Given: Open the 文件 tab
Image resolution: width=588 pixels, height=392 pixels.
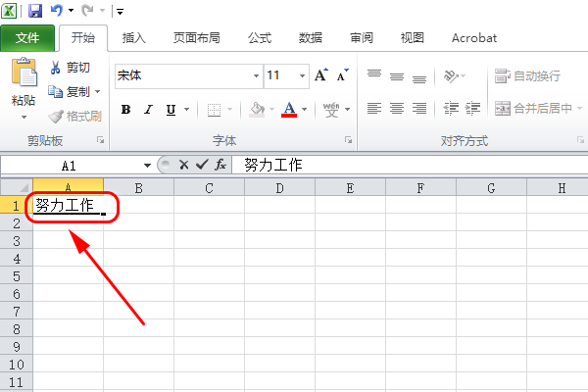Looking at the screenshot, I should (x=27, y=37).
